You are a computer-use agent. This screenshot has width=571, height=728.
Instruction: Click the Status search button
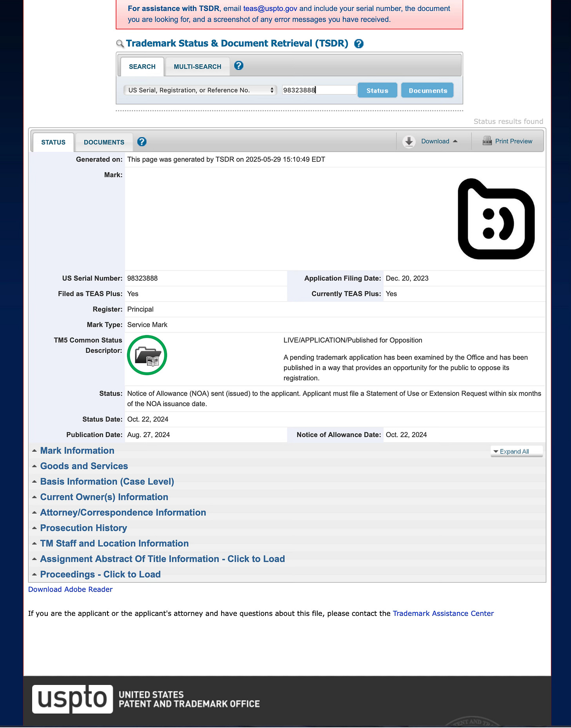tap(377, 91)
